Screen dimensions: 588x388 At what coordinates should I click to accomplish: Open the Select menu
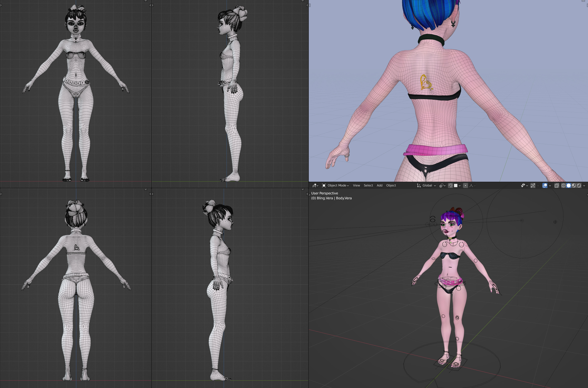tap(368, 186)
